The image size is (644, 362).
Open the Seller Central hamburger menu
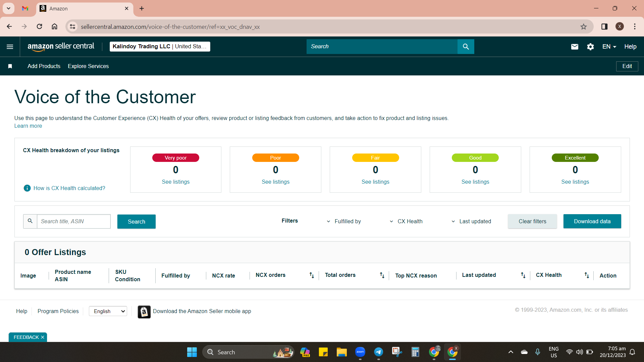pyautogui.click(x=10, y=47)
